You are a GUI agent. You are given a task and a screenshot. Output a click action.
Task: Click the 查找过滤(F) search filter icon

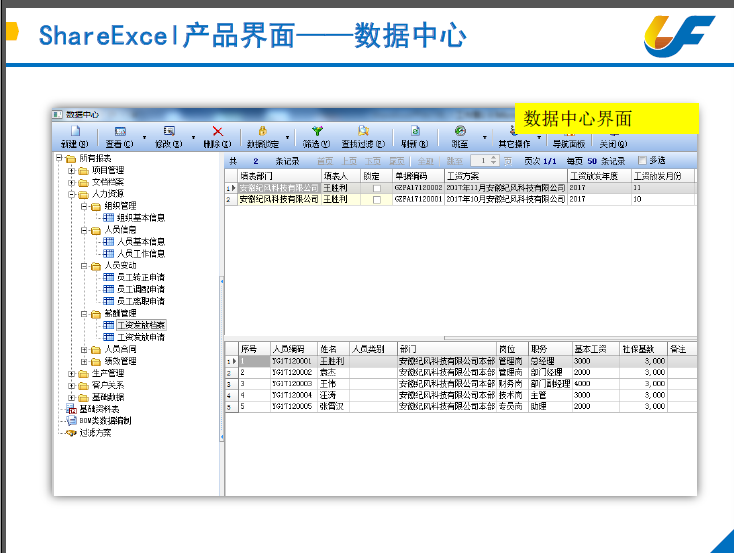[363, 131]
